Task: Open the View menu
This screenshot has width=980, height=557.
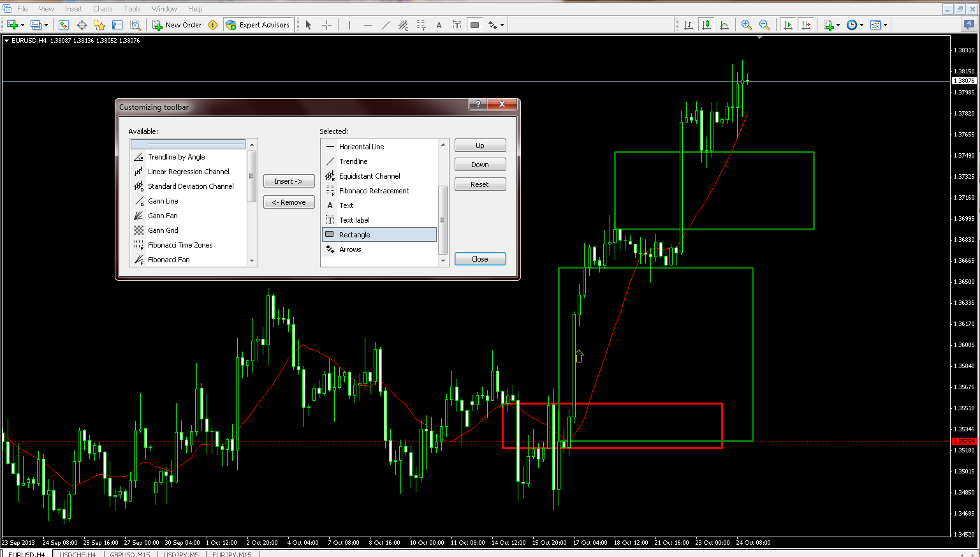Action: pos(47,9)
